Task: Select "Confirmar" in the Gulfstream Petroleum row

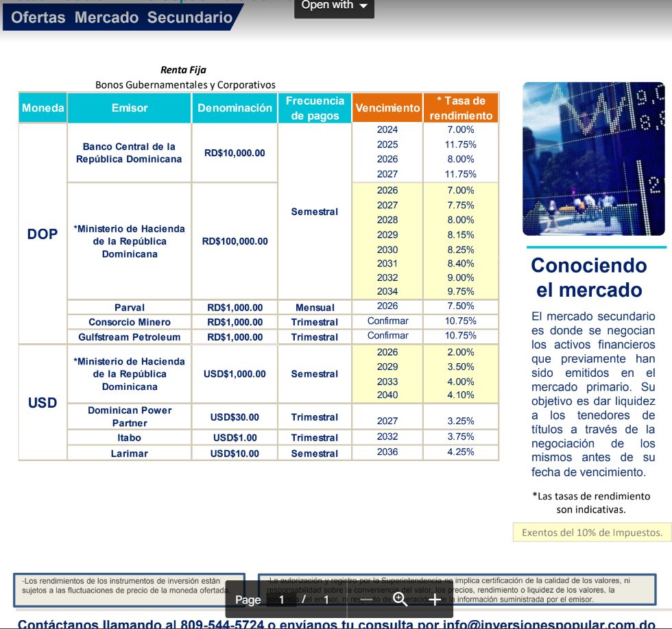Action: click(x=388, y=335)
